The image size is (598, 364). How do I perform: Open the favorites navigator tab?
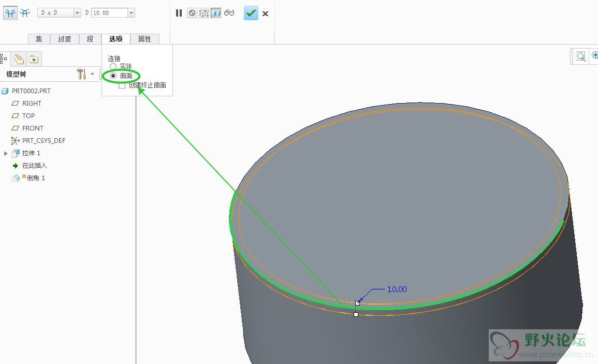pos(34,60)
